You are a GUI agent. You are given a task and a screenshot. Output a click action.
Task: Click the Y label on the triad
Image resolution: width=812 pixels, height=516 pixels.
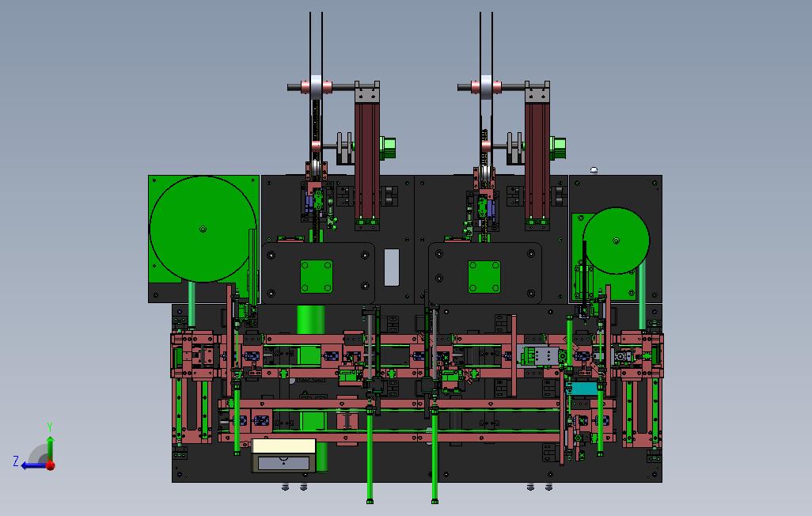click(x=50, y=427)
